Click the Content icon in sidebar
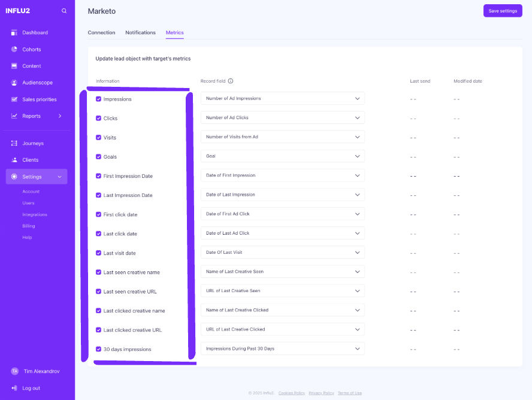 click(x=14, y=66)
